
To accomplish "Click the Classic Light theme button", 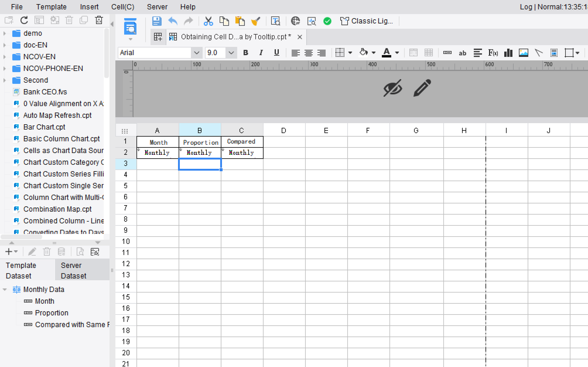I will [x=366, y=21].
